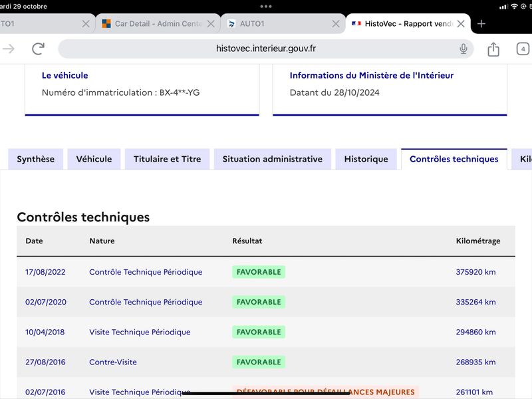Image resolution: width=532 pixels, height=399 pixels.
Task: Open the Situation administrative tab
Action: pyautogui.click(x=273, y=159)
